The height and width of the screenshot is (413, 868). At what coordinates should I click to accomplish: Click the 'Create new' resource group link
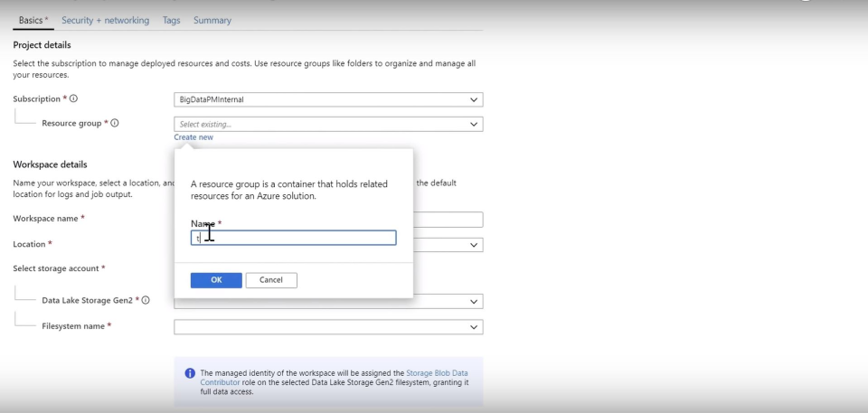click(193, 137)
